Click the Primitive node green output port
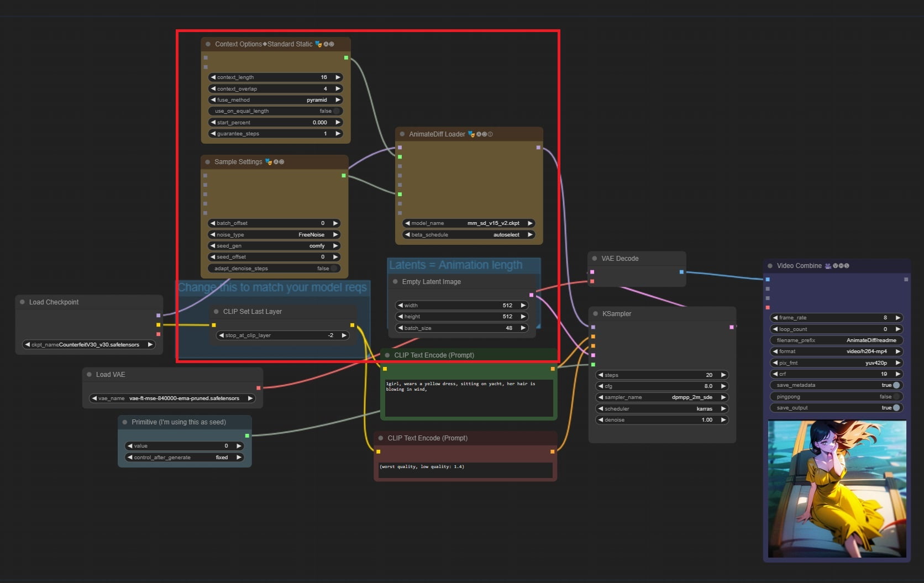 point(247,436)
